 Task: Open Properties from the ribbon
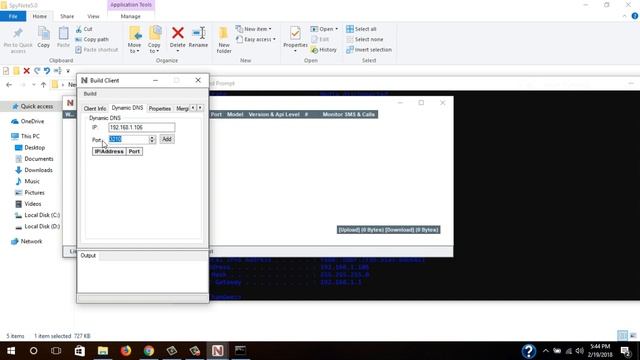[x=295, y=39]
